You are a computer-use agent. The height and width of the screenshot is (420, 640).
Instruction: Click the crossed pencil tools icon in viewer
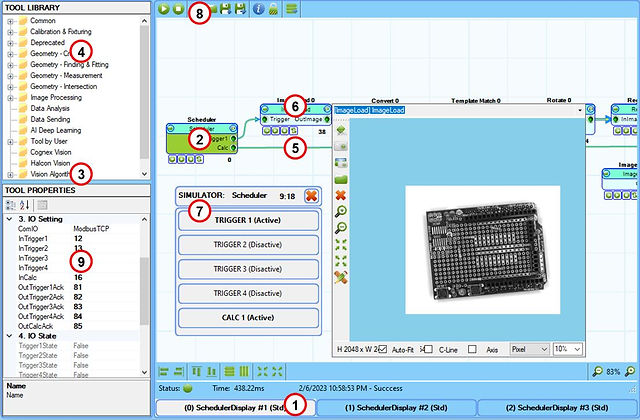coord(341,277)
